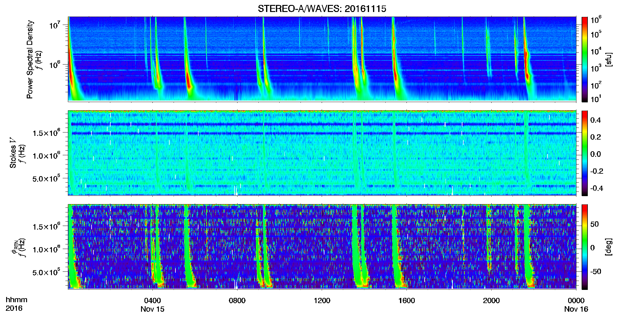Screen dimensions: 644x332
Task: Click the 0000 time tick label
Action: 576,301
